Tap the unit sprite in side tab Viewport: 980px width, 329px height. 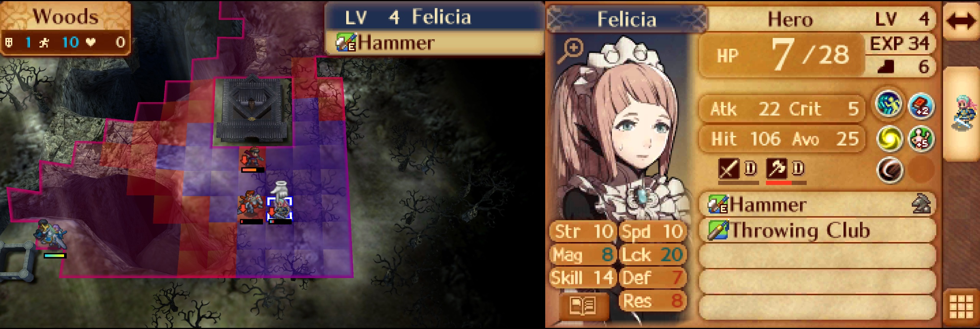tap(963, 114)
